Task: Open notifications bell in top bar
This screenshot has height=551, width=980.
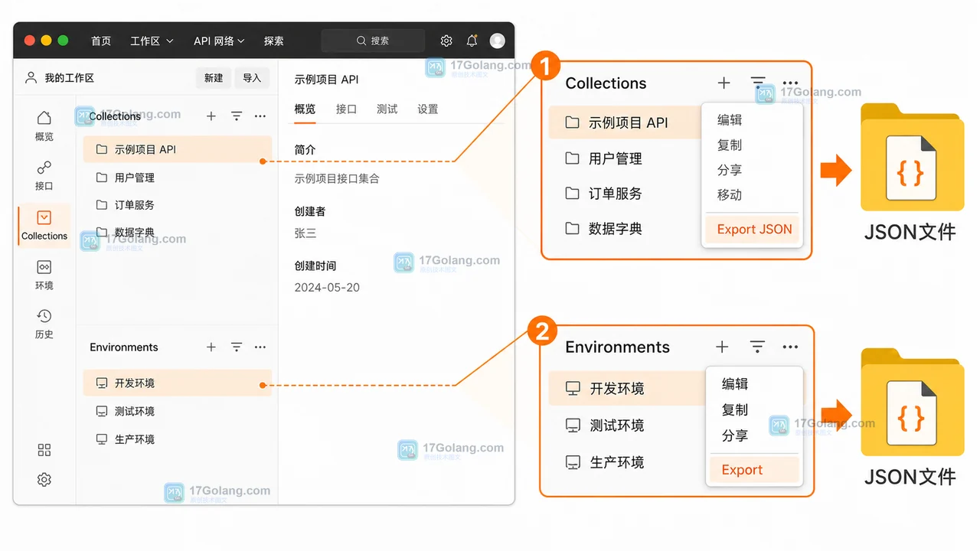Action: (472, 41)
